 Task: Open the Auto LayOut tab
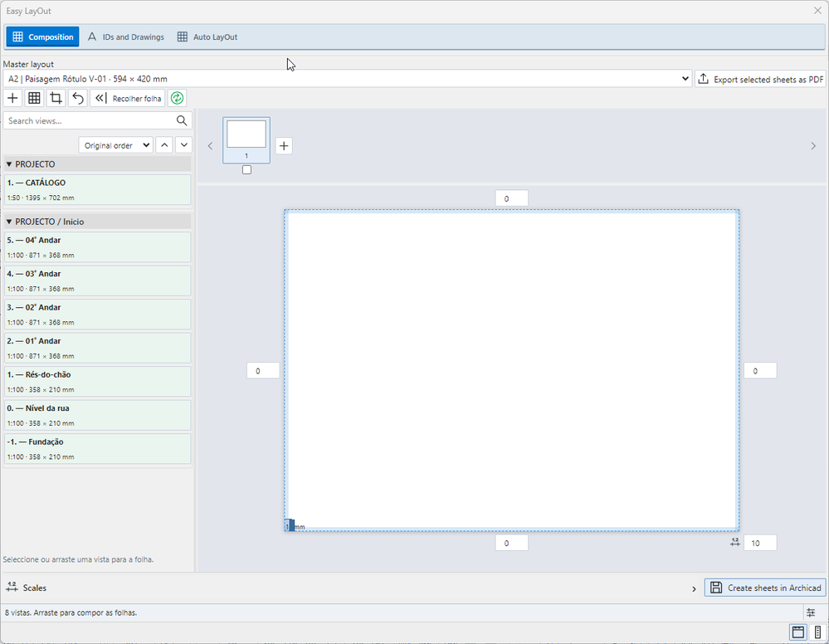coord(207,37)
